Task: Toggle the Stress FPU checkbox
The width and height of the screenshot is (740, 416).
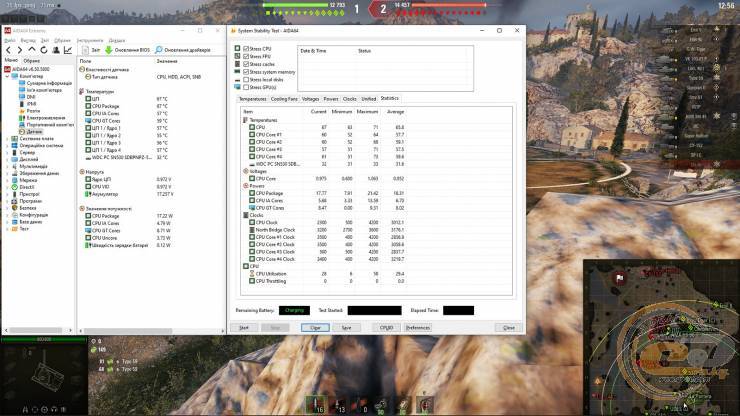Action: (246, 56)
